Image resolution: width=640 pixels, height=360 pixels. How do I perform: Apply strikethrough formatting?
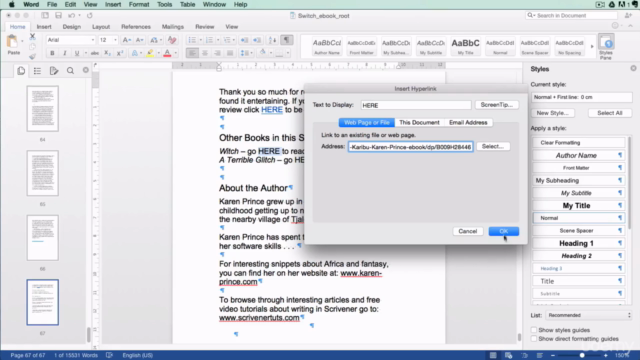point(95,53)
